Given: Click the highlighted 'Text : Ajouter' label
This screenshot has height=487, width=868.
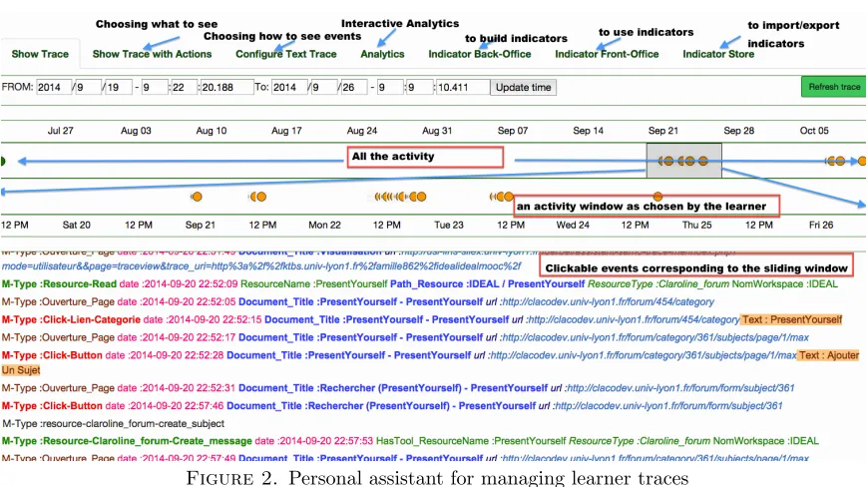Looking at the screenshot, I should pos(829,355).
